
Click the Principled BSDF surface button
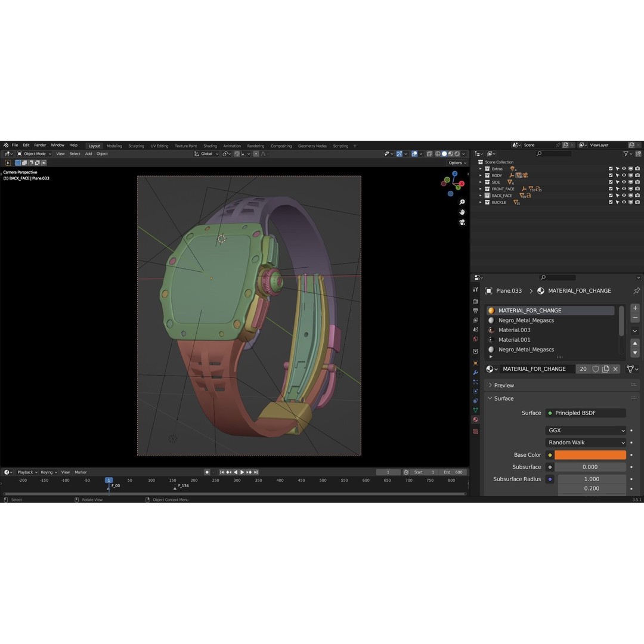tap(587, 413)
